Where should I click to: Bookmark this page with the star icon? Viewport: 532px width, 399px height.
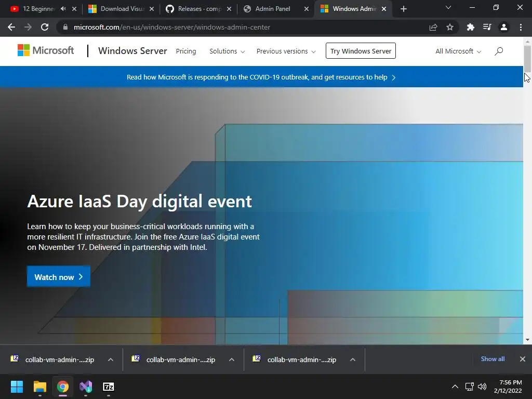450,27
